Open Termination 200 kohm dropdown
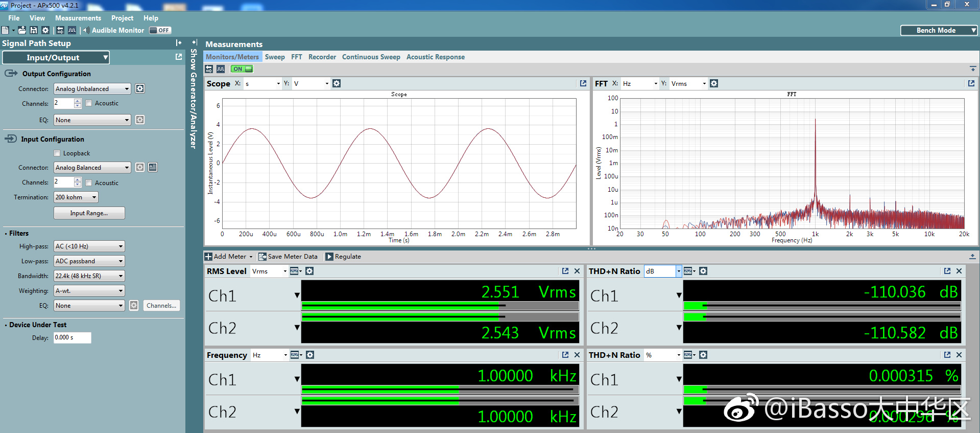The width and height of the screenshot is (980, 433). tap(76, 197)
